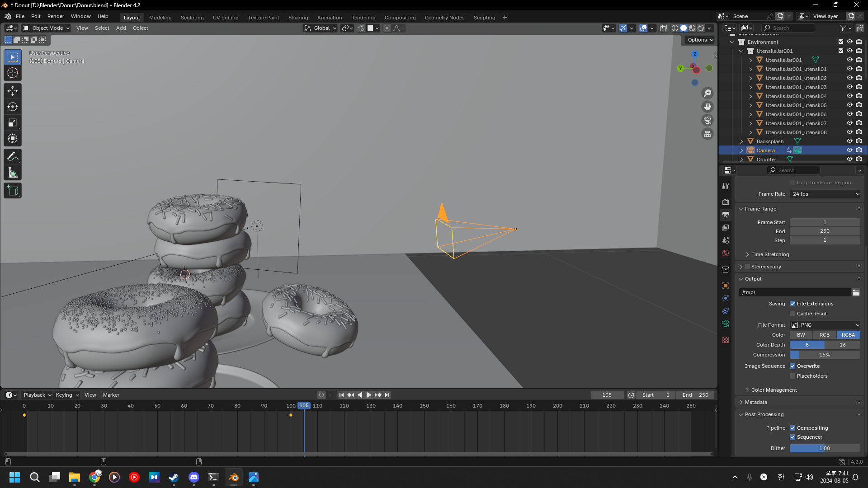This screenshot has width=868, height=488.
Task: Click keyframe marker at frame 100
Action: coord(291,415)
